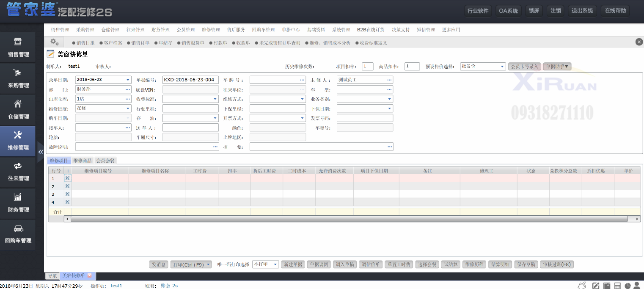Open 单据助手 dropdown button

click(x=557, y=67)
